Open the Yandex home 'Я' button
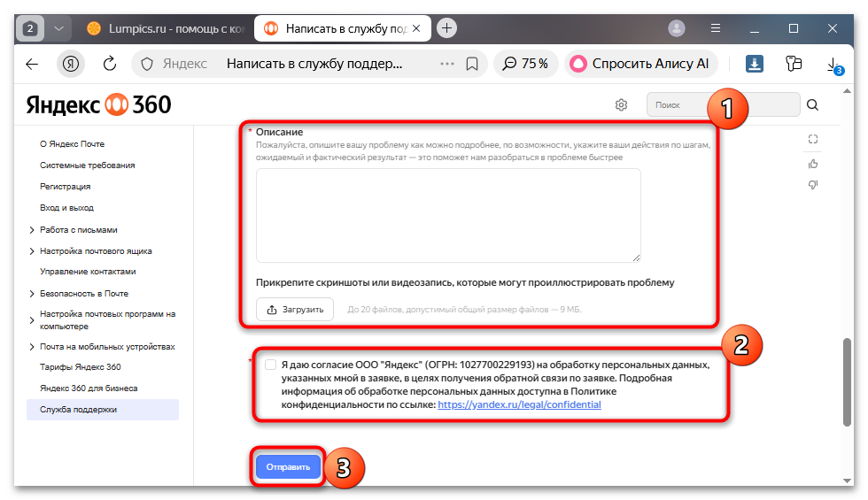The image size is (868, 500). click(70, 64)
